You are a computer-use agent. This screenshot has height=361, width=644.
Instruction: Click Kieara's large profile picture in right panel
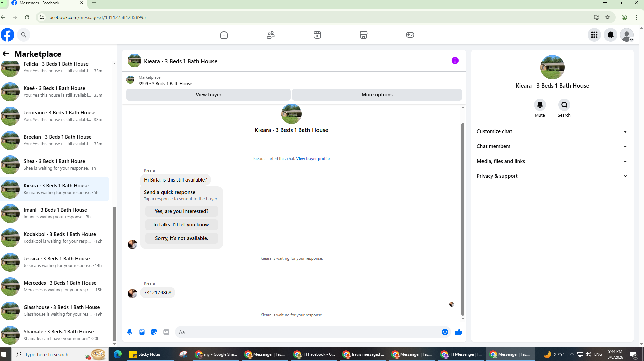coord(552,67)
